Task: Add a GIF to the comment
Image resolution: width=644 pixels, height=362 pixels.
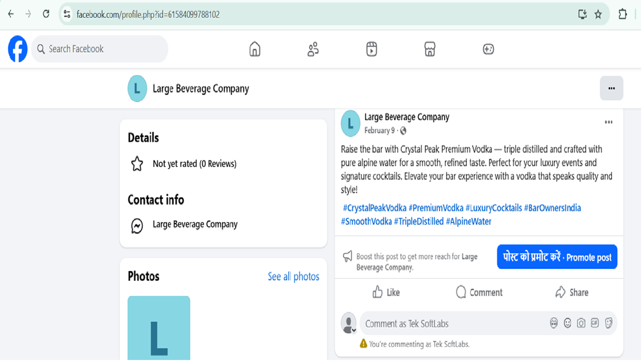Action: tap(595, 323)
